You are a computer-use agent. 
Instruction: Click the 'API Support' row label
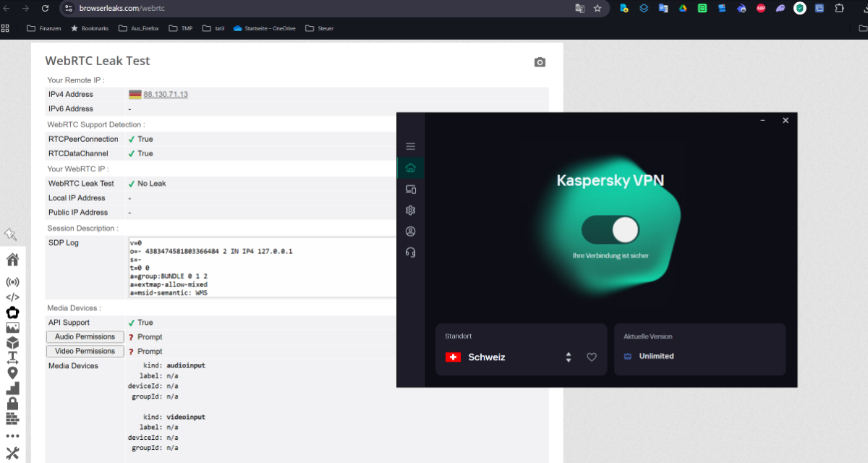coord(69,323)
